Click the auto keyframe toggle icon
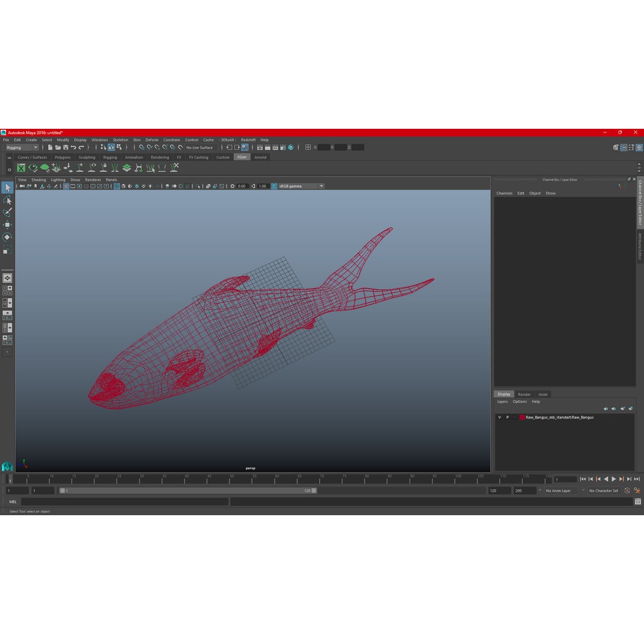The image size is (644, 644). point(627,490)
